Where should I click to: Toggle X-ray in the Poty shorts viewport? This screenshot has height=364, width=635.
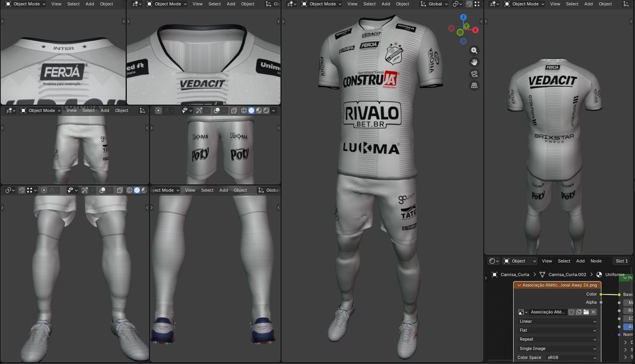click(233, 111)
